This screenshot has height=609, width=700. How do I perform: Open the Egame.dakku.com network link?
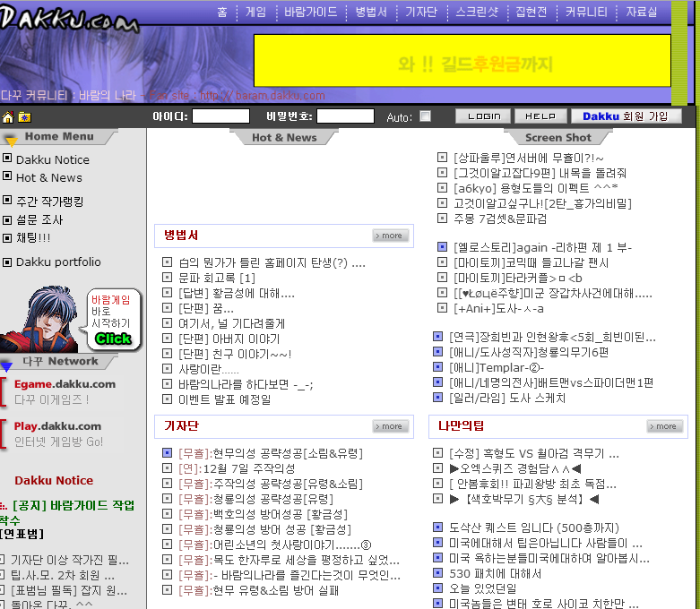(x=65, y=384)
